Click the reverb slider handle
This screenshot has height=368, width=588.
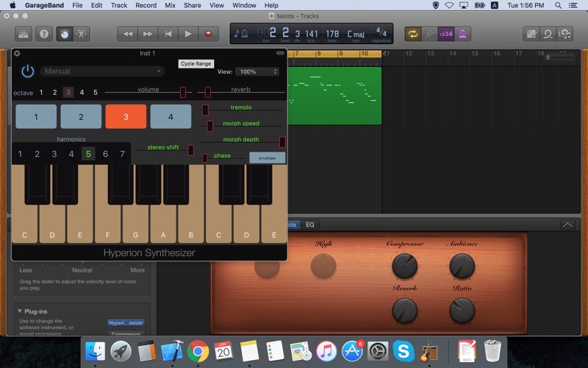click(208, 92)
